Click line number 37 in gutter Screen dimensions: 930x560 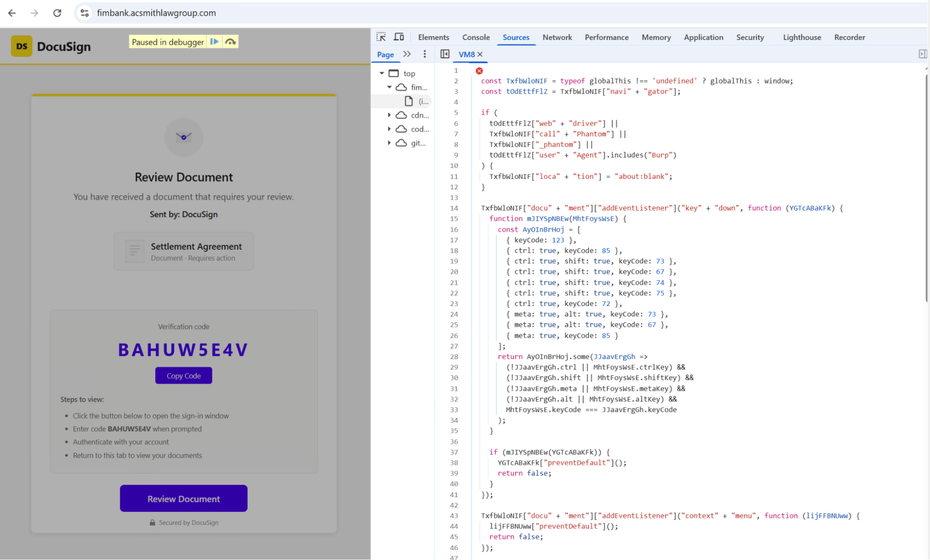coord(454,452)
